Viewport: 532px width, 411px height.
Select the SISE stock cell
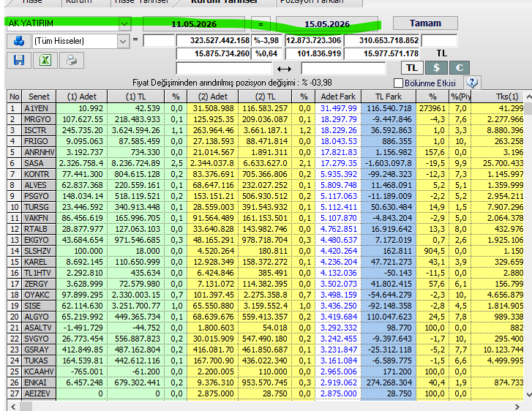pos(39,306)
